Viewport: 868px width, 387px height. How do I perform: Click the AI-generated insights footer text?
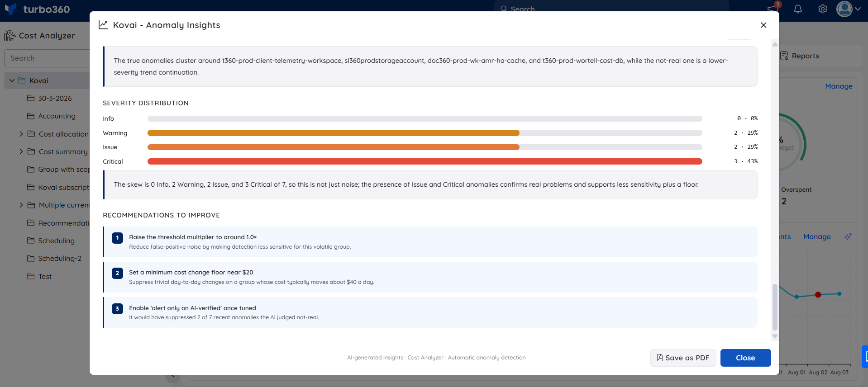point(436,358)
